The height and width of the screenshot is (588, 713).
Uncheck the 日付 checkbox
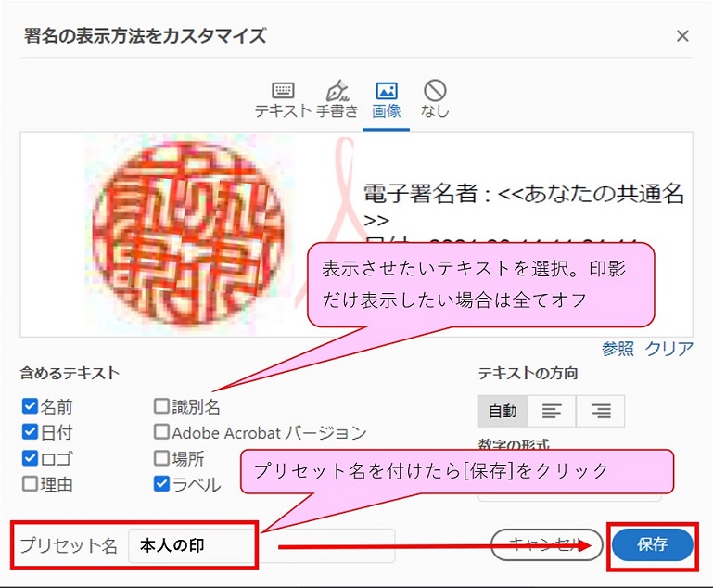pyautogui.click(x=30, y=432)
